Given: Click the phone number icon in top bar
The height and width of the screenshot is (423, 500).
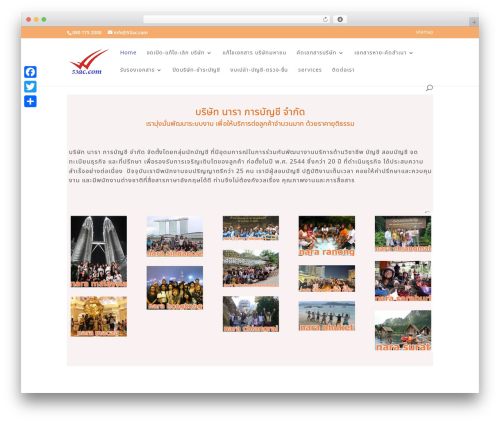Looking at the screenshot, I should coord(69,33).
